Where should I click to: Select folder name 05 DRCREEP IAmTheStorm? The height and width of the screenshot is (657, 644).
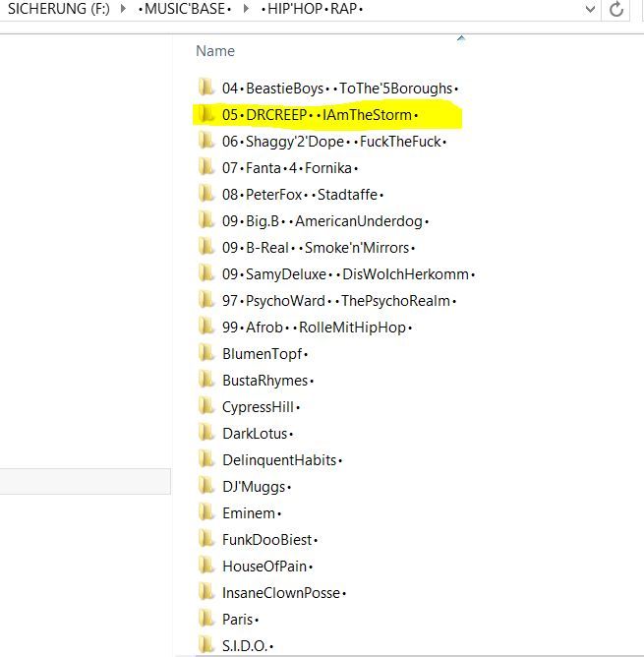321,115
